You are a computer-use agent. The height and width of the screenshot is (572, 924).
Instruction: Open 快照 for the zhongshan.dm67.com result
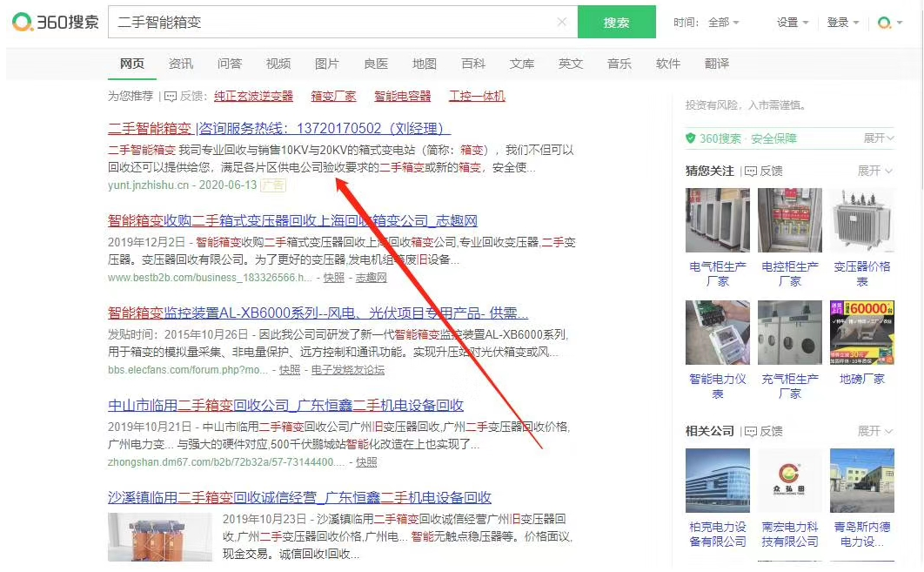tap(366, 462)
